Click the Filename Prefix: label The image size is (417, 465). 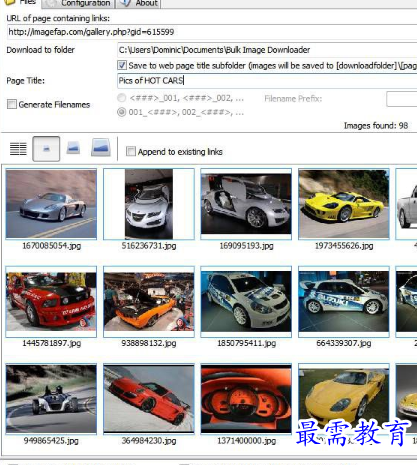[293, 99]
